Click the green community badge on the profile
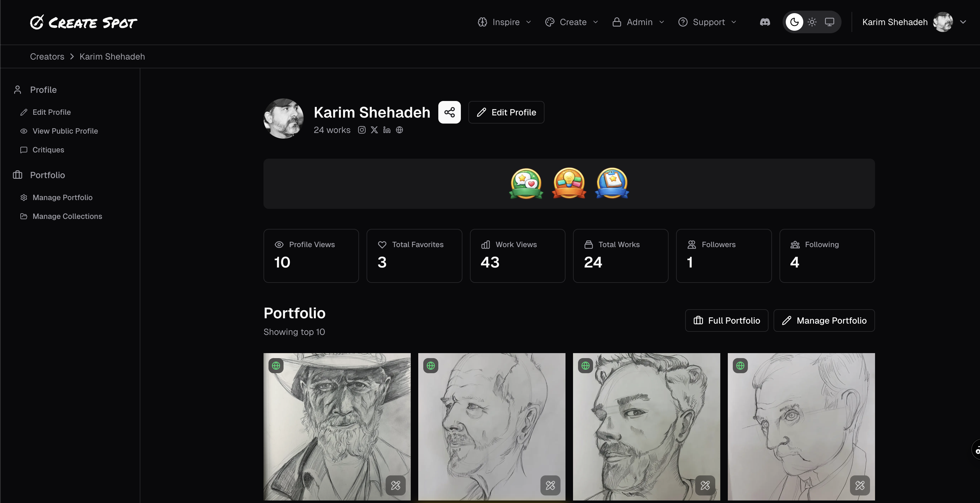 click(526, 183)
